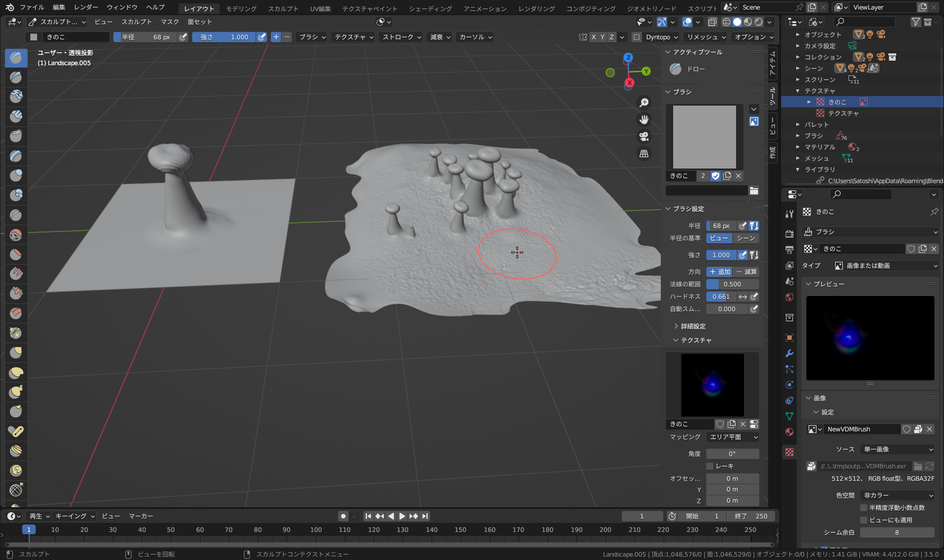Toggle the Dyntopo checkbox in header

[637, 37]
